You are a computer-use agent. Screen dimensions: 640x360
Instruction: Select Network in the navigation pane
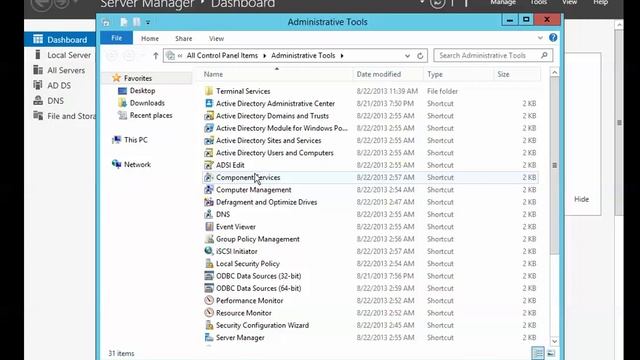pyautogui.click(x=137, y=164)
